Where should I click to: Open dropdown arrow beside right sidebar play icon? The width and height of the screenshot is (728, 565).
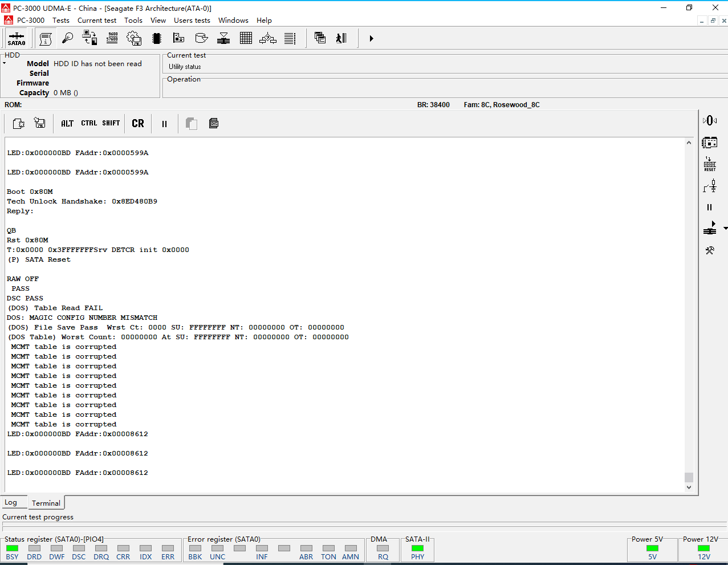coord(725,229)
